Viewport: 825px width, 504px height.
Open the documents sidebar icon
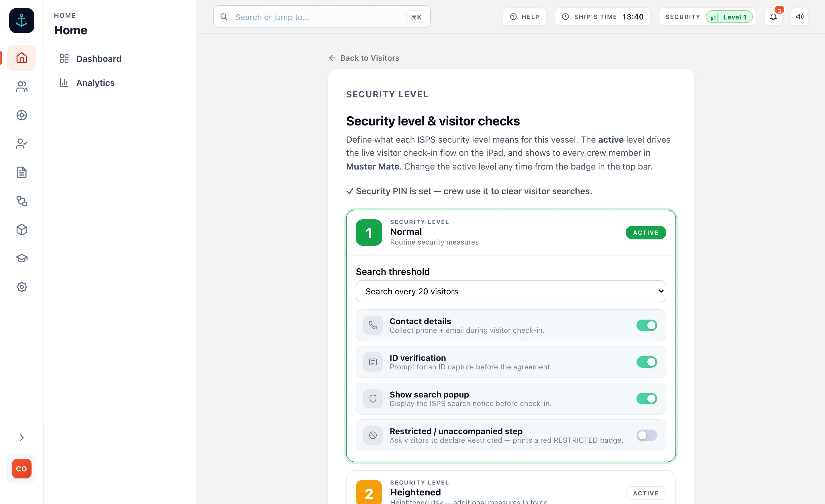[x=21, y=172]
